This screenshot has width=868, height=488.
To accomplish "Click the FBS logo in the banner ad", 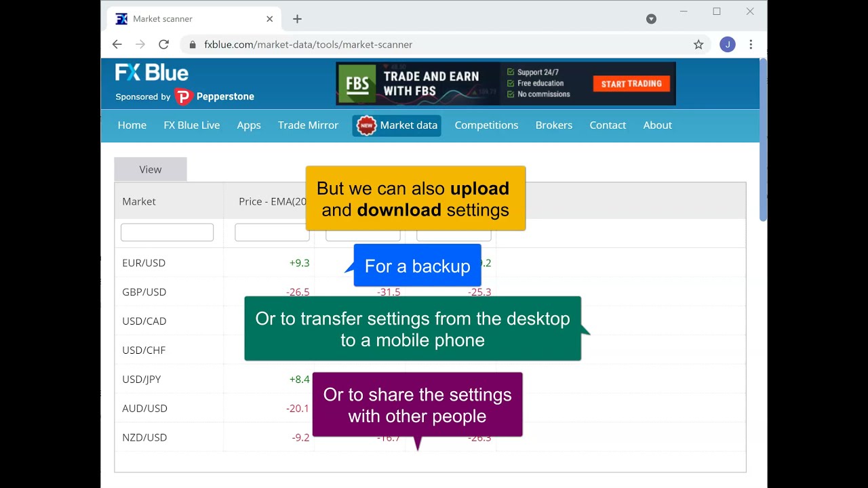I will [357, 84].
